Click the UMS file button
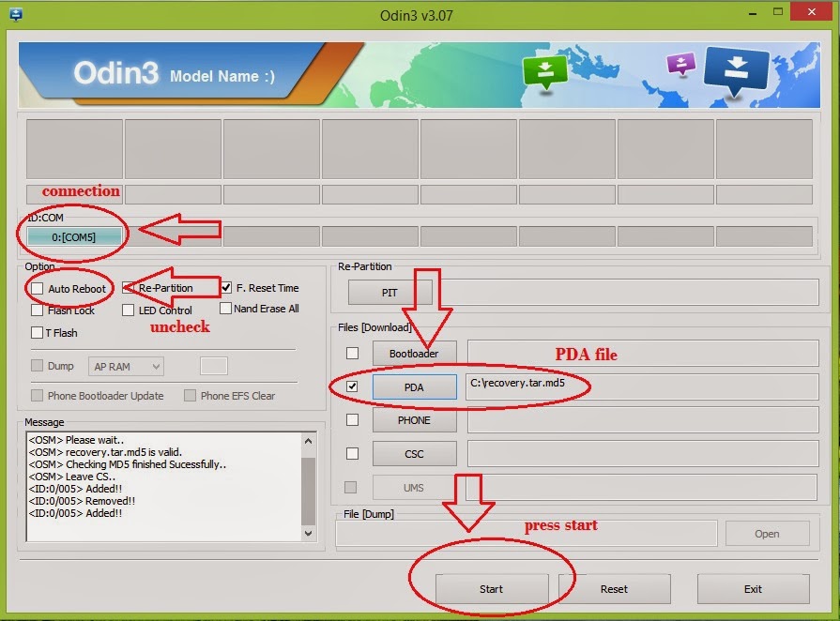This screenshot has width=840, height=621. [x=414, y=488]
